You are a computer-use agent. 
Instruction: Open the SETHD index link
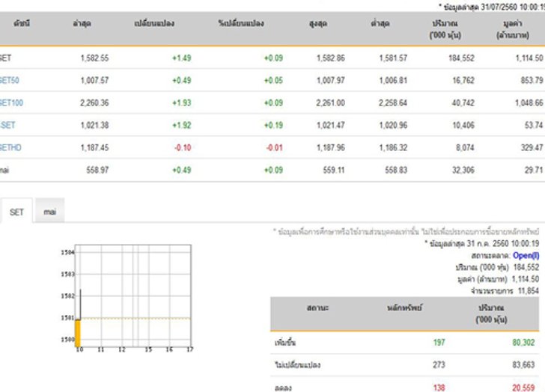pyautogui.click(x=10, y=147)
